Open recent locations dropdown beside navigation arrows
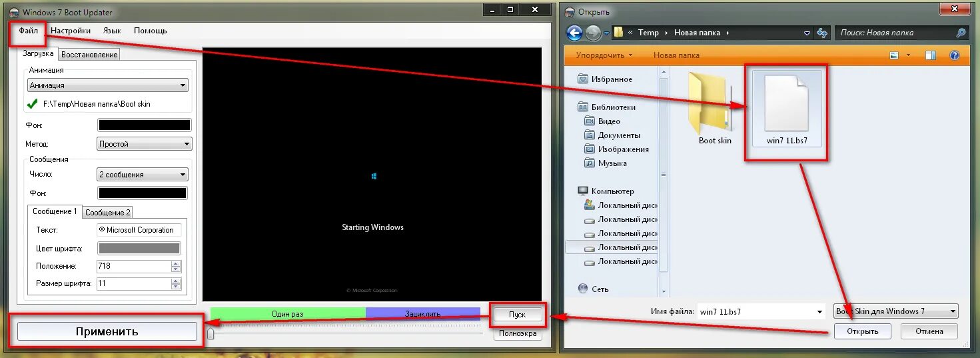The height and width of the screenshot is (358, 980). tap(607, 33)
